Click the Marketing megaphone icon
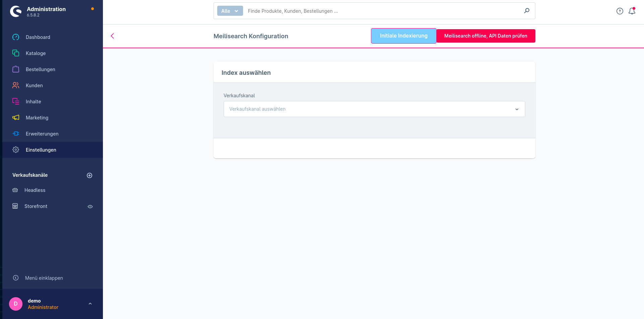This screenshot has height=319, width=644. coord(16,117)
